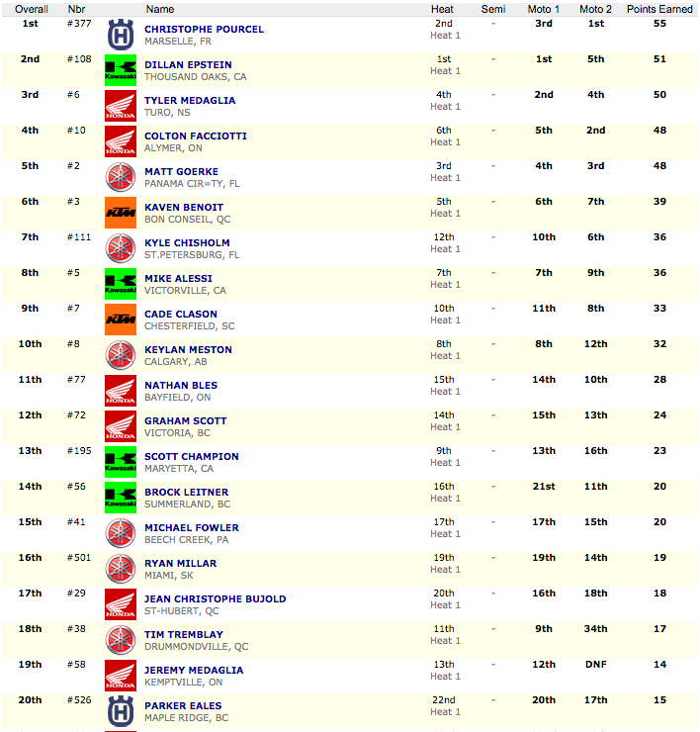Open Christophe Pourcel rider profile
Image resolution: width=700 pixels, height=732 pixels.
pyautogui.click(x=204, y=29)
